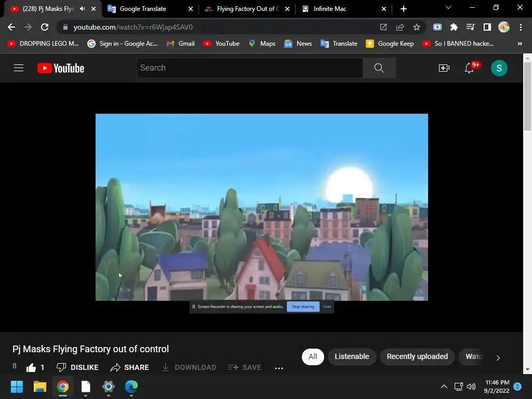Click the share this page icon in address bar
Image resolution: width=532 pixels, height=399 pixels.
click(x=400, y=27)
